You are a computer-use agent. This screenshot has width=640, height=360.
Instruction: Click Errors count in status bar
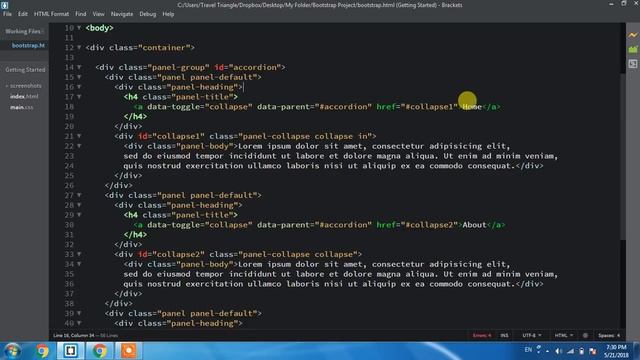pyautogui.click(x=482, y=336)
